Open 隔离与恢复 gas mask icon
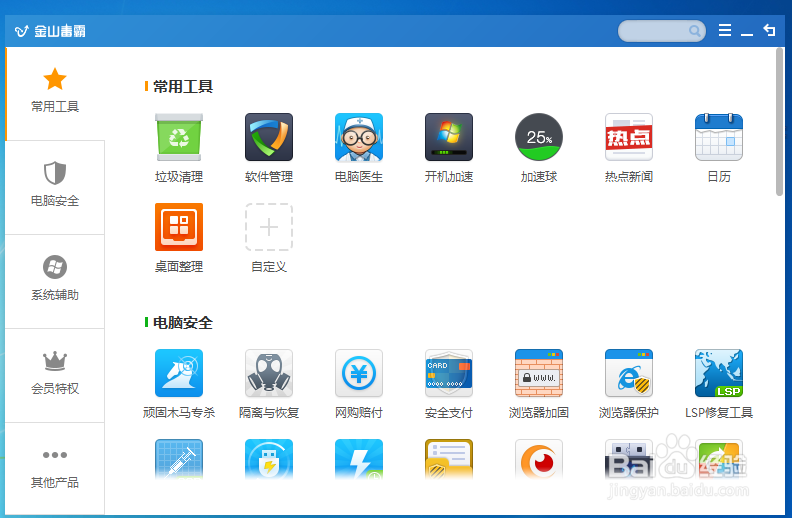The width and height of the screenshot is (792, 518). coord(269,373)
